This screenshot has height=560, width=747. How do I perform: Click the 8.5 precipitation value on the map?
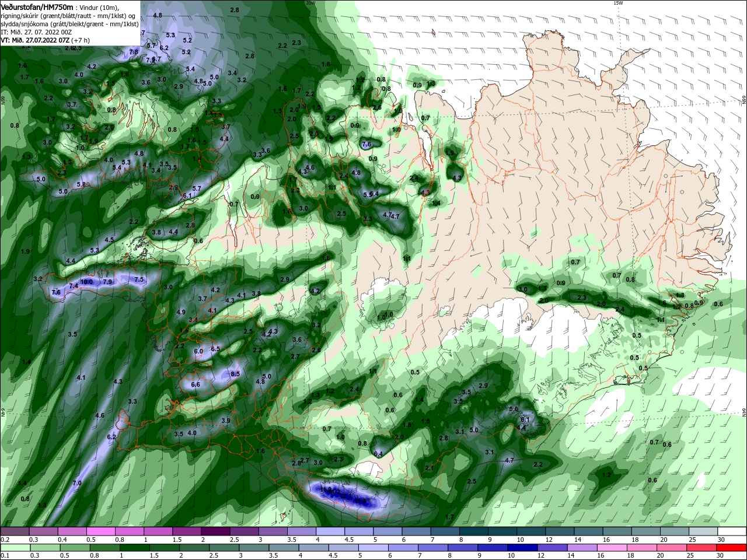(235, 374)
